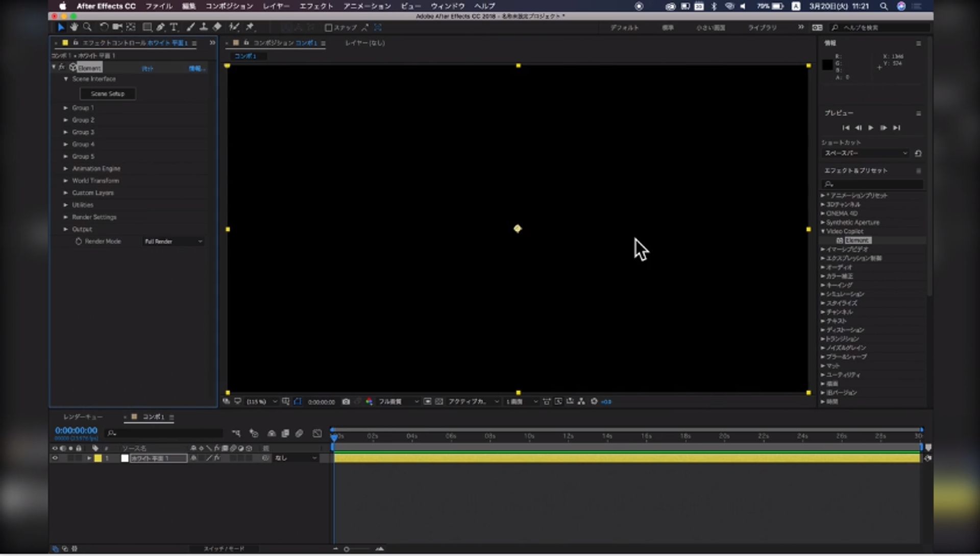980x556 pixels.
Task: Click the white color swatch of 平面 1
Action: pyautogui.click(x=125, y=458)
